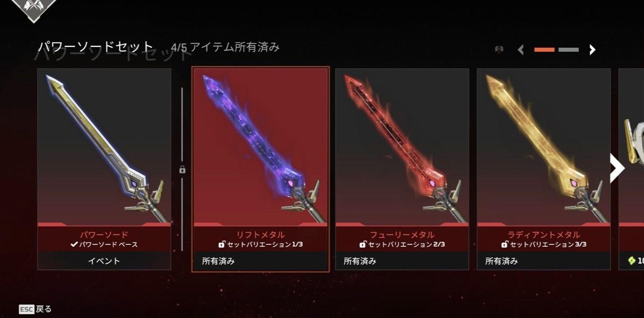Viewport: 644px width, 318px height.
Task: Select the orange active page indicator
Action: click(x=544, y=49)
